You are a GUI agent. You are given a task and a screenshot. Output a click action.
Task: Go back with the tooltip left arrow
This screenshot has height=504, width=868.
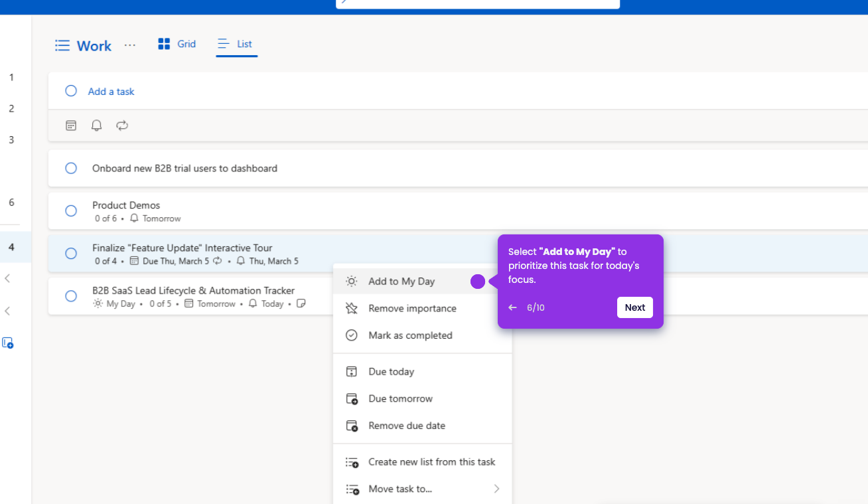tap(512, 307)
